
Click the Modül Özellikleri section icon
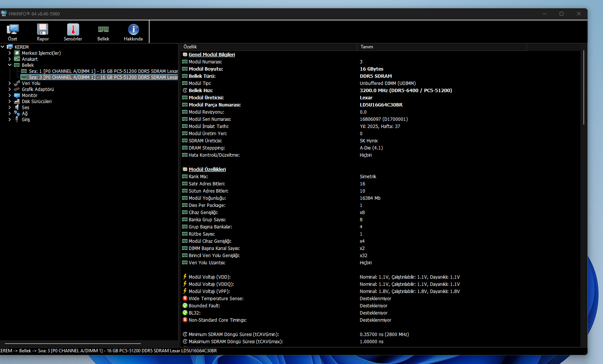point(185,169)
